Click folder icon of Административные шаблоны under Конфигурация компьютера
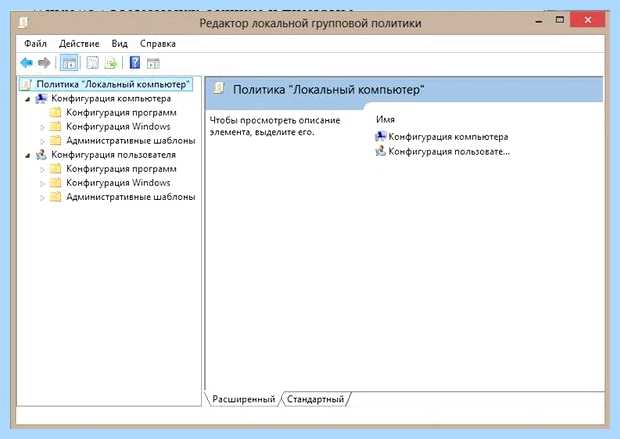 (x=55, y=141)
